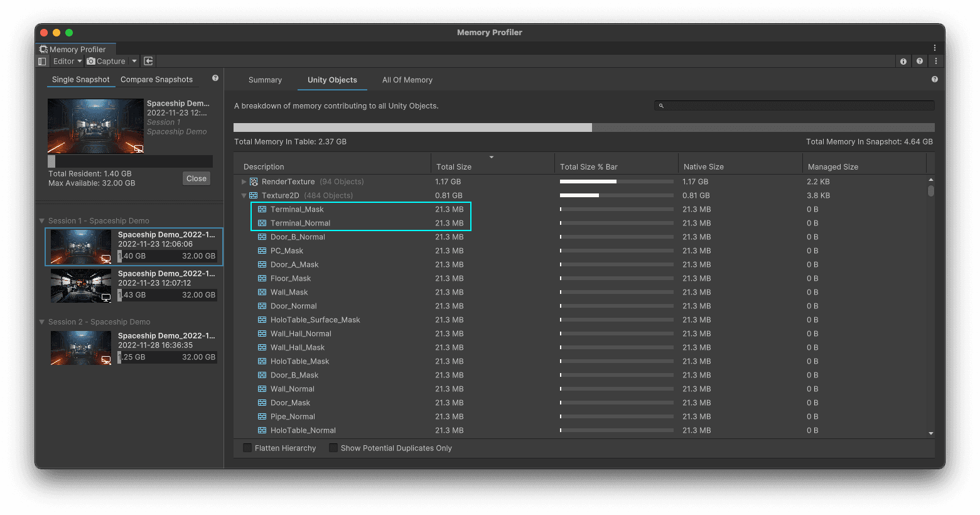Viewport: 980px width, 515px height.
Task: Select the 12:06:06 snapshot thumbnail
Action: 81,247
